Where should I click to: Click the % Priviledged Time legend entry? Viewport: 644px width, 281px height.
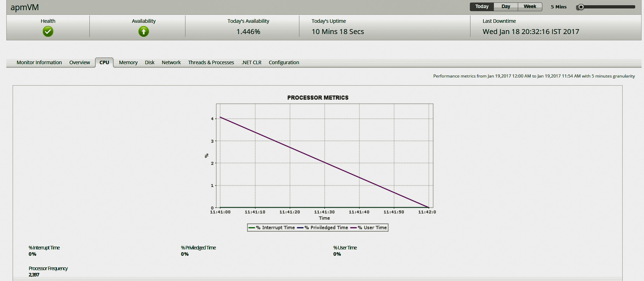pos(323,228)
